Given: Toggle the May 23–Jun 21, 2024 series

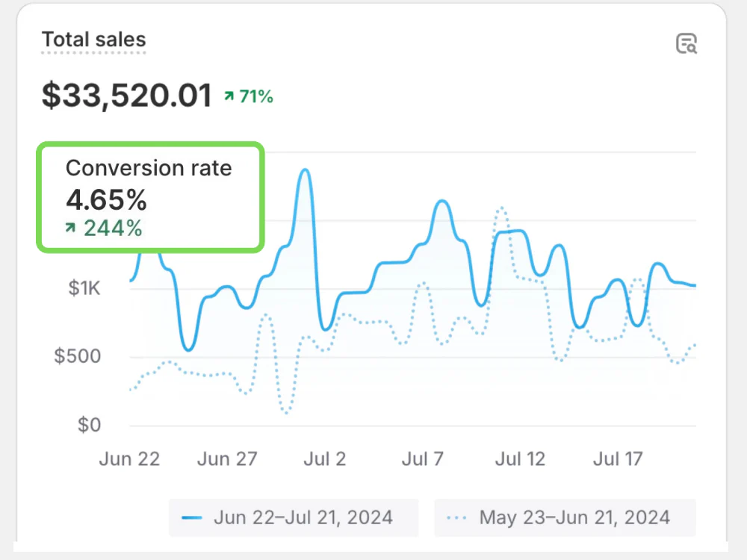Looking at the screenshot, I should pos(565,517).
